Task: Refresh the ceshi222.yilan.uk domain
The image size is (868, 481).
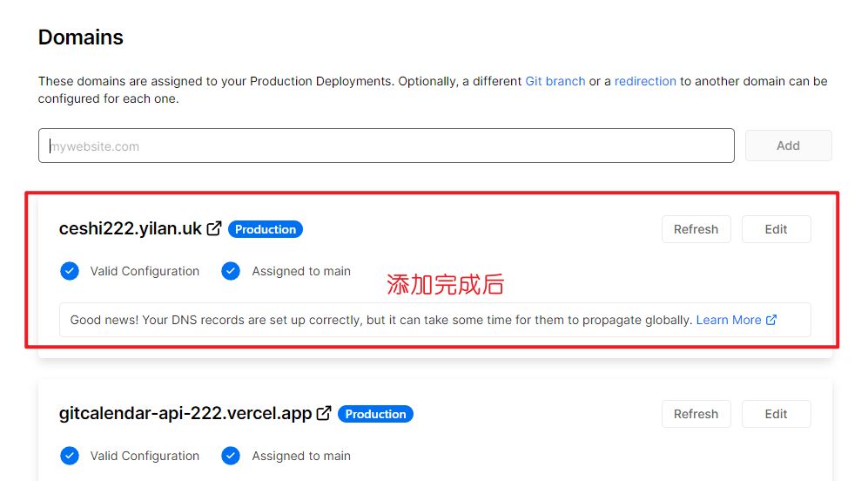Action: click(x=696, y=229)
